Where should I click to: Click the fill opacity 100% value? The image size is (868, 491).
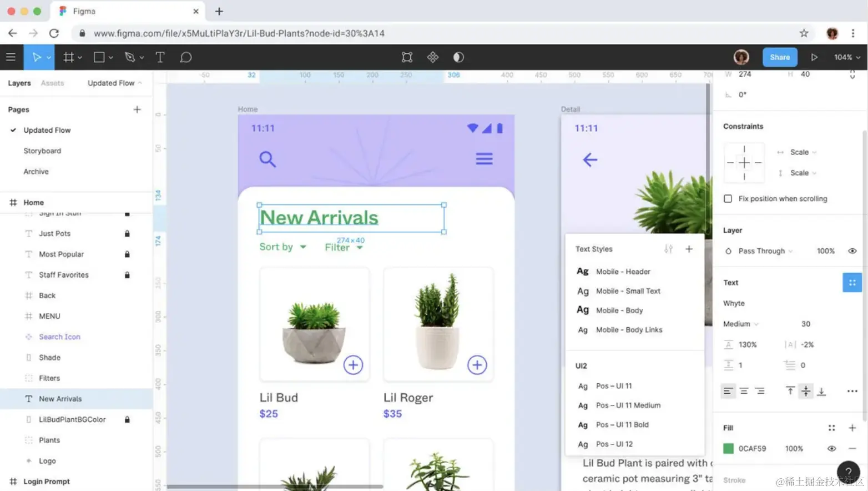[794, 448]
